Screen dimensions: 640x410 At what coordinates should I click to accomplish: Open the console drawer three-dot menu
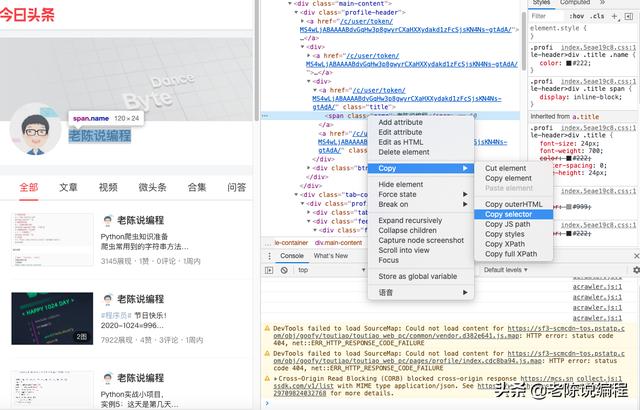coord(269,256)
